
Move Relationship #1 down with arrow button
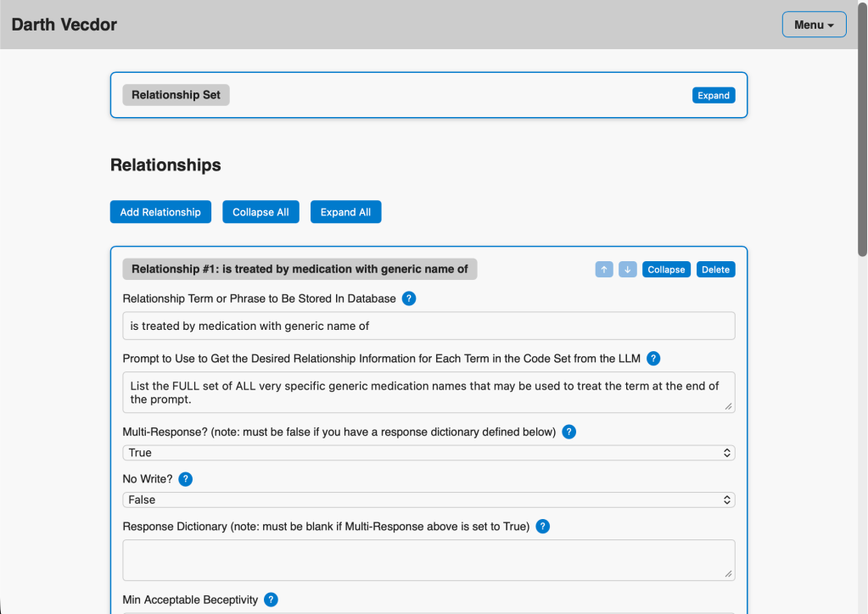click(x=628, y=270)
